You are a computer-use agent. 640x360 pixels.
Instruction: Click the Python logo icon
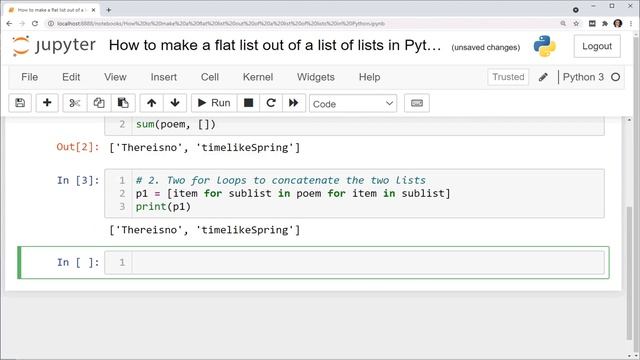[x=544, y=46]
